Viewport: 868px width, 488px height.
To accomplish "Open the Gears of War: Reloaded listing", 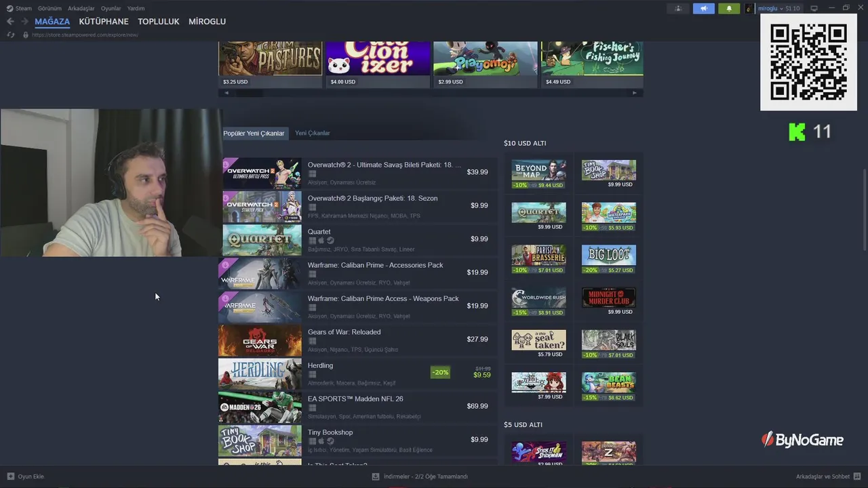I will [357, 340].
